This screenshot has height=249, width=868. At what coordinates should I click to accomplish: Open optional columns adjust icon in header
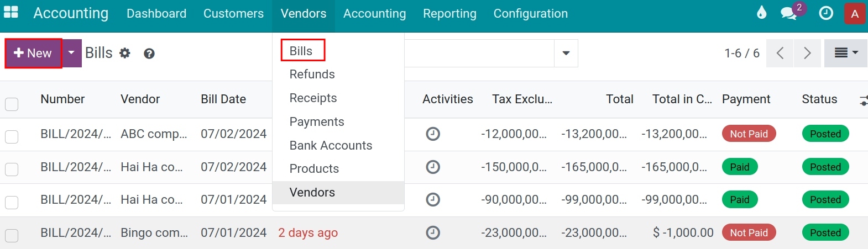tap(863, 100)
